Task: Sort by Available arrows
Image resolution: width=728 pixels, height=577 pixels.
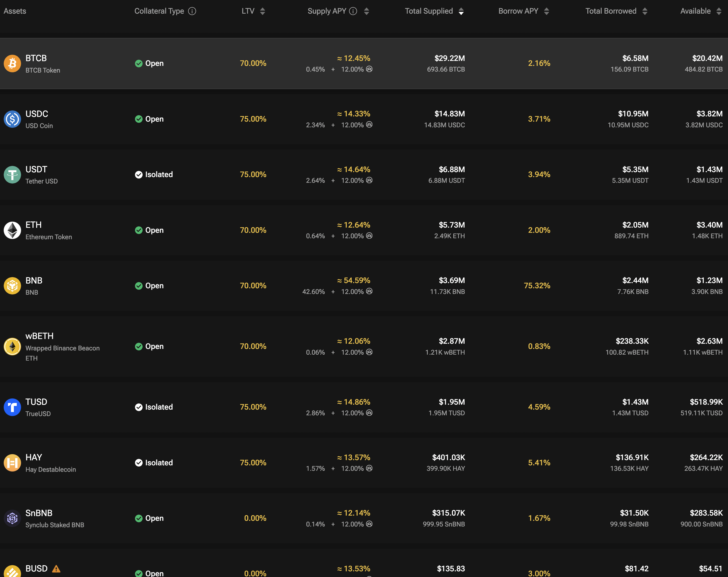Action: pyautogui.click(x=719, y=11)
